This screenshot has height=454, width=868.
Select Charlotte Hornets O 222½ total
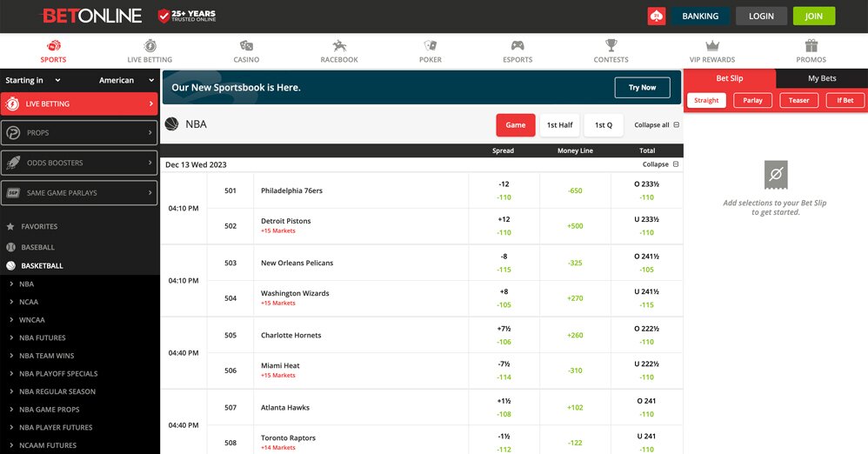(x=646, y=335)
